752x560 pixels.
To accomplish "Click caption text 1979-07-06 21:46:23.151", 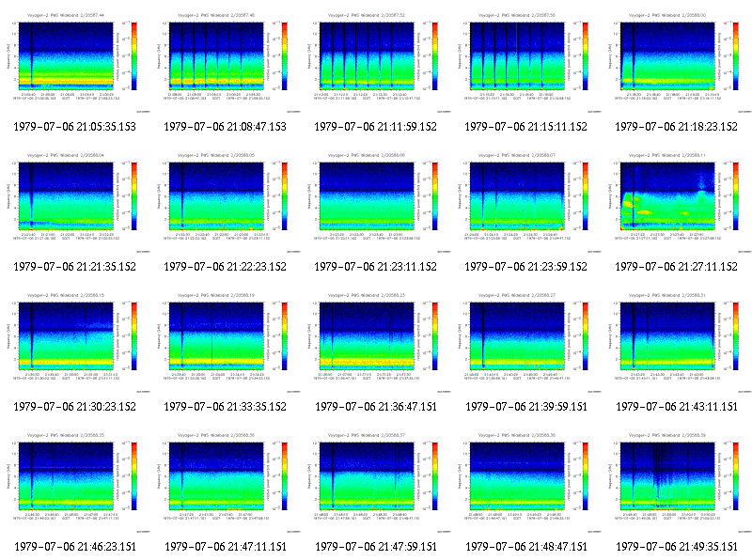I will point(75,547).
